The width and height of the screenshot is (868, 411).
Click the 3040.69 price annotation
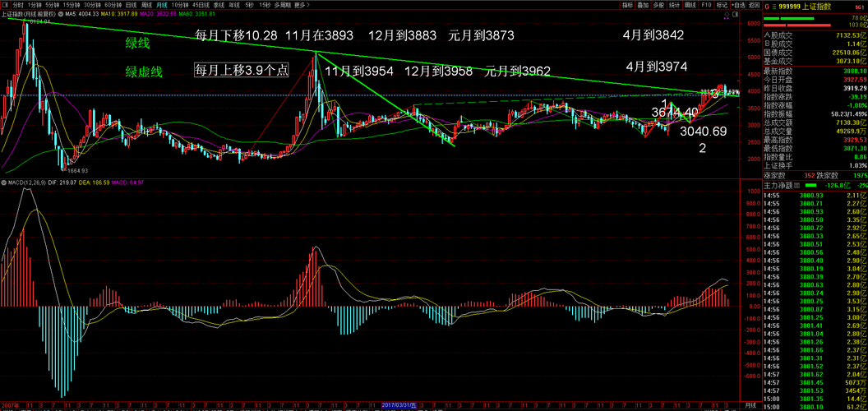703,132
